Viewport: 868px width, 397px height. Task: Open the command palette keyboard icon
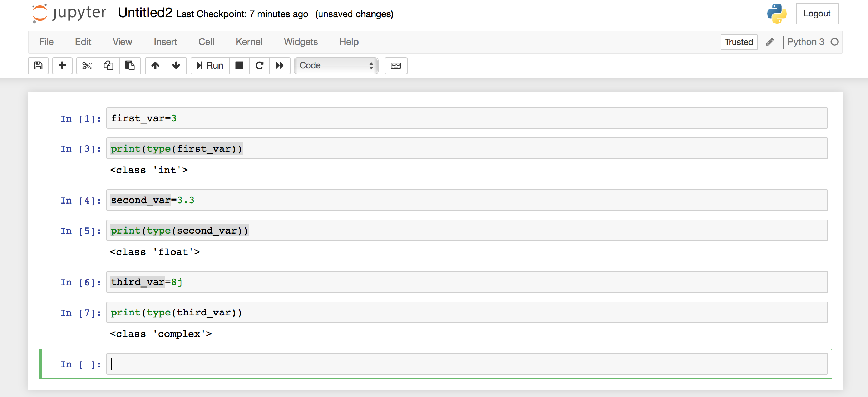pyautogui.click(x=396, y=65)
